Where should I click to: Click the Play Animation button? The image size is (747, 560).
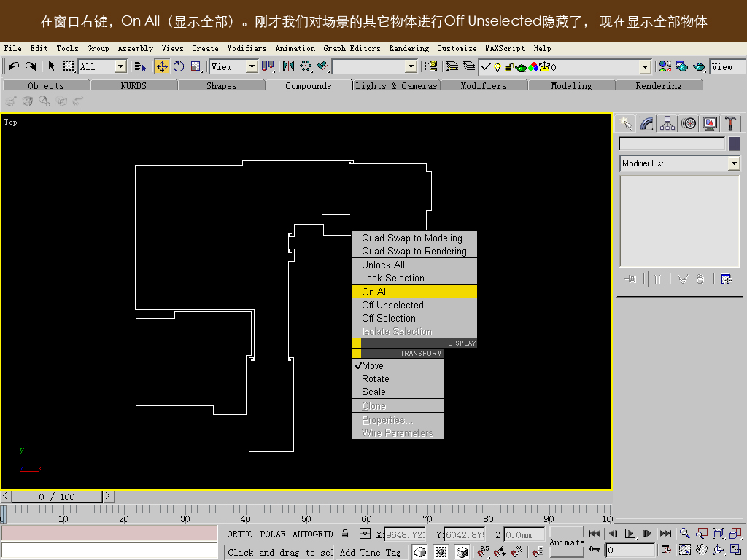point(630,533)
